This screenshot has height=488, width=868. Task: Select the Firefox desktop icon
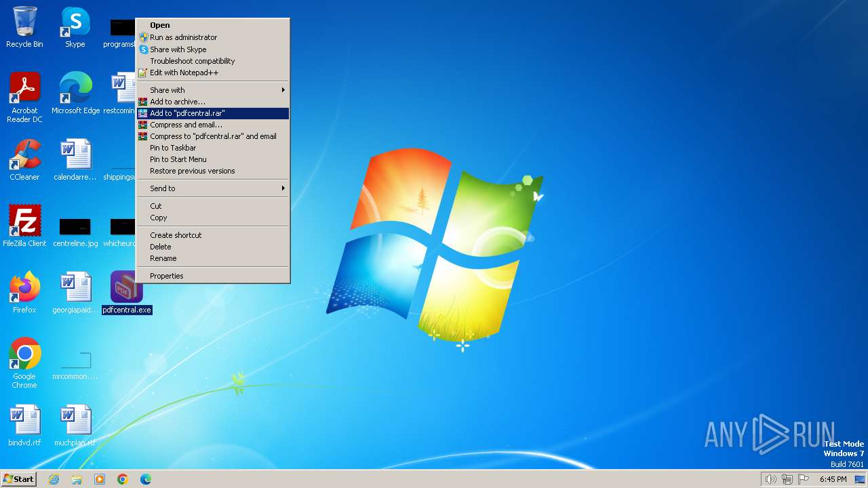click(24, 293)
